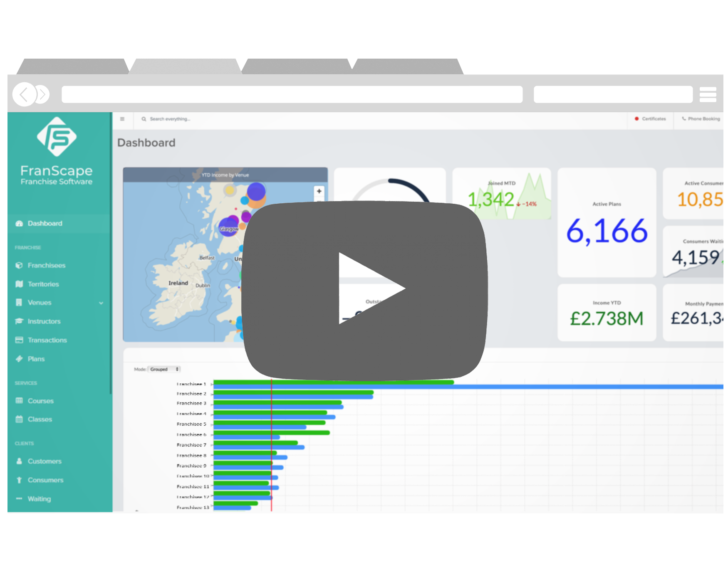This screenshot has width=728, height=582.
Task: Switch to the second browser tab
Action: [185, 67]
